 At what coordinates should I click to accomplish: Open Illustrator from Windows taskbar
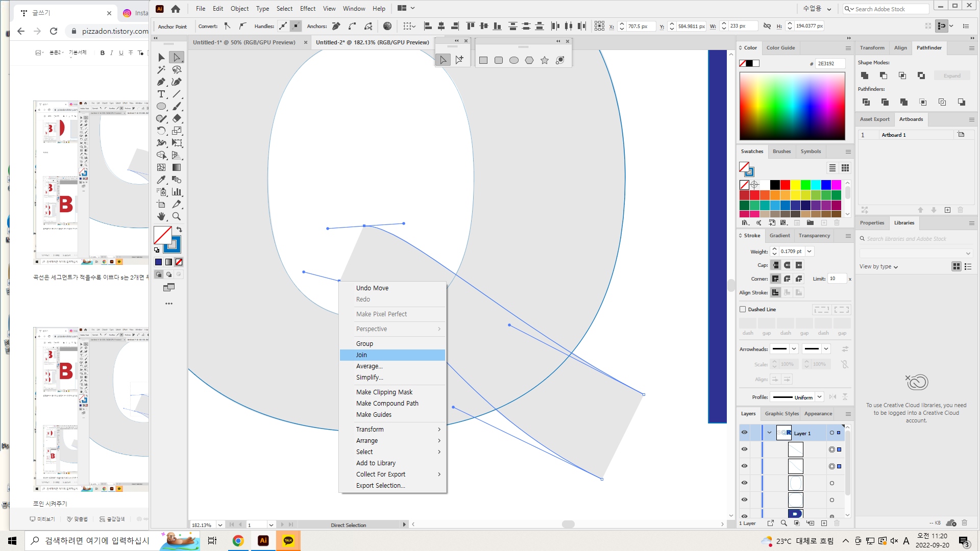click(263, 541)
